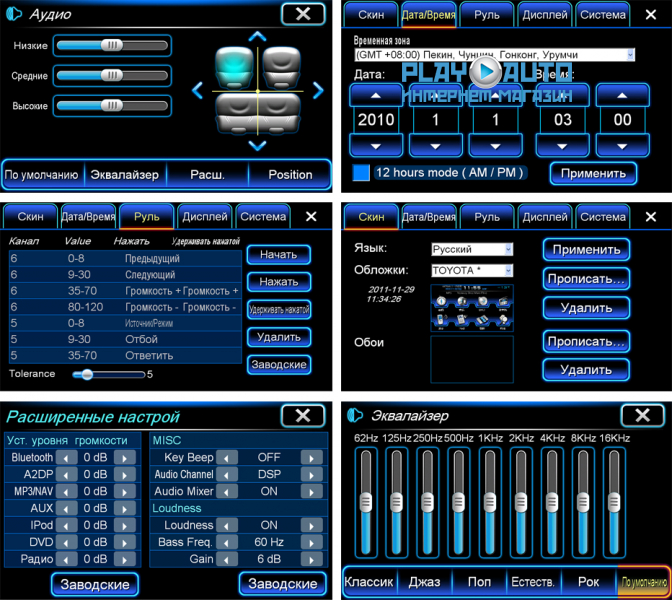Click the left arrow beside the car seats
The image size is (672, 600).
[x=197, y=91]
